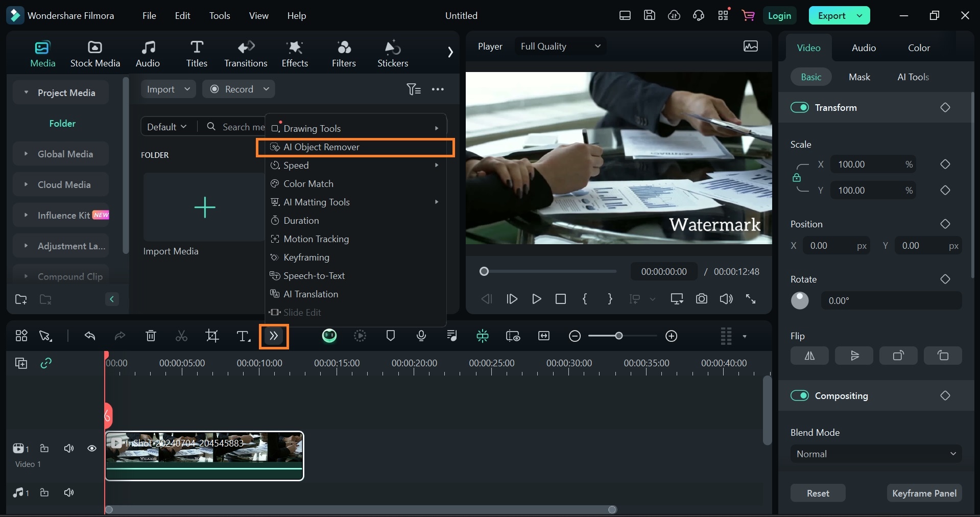Select AI Object Remover menu item
980x517 pixels.
(x=355, y=147)
